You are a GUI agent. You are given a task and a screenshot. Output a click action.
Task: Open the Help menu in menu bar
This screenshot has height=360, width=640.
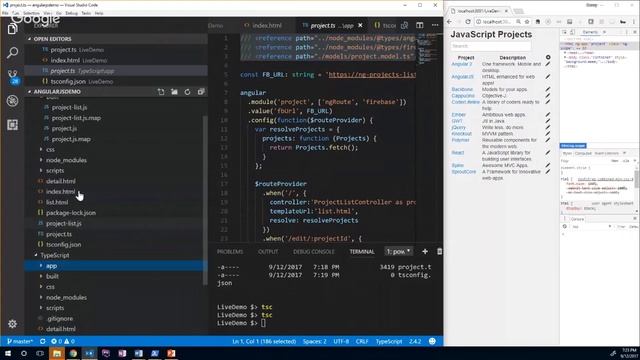99,13
